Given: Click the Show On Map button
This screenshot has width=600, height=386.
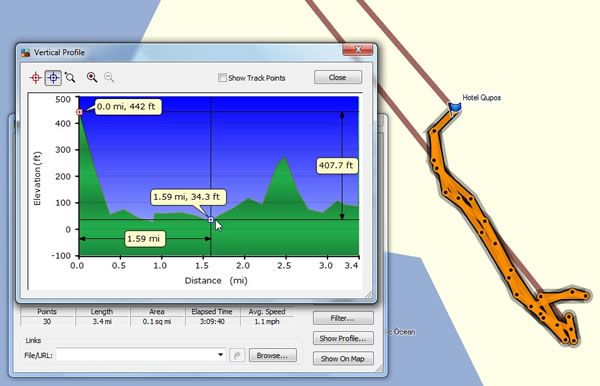Looking at the screenshot, I should pos(343,358).
